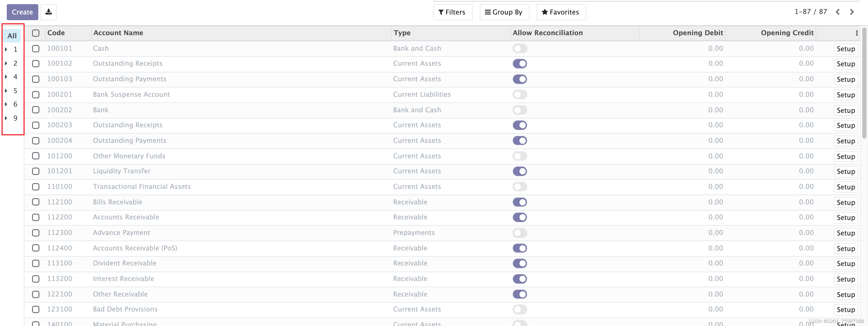Screen dimensions: 868x326
Task: Select All in the hierarchy sidebar
Action: (x=12, y=35)
